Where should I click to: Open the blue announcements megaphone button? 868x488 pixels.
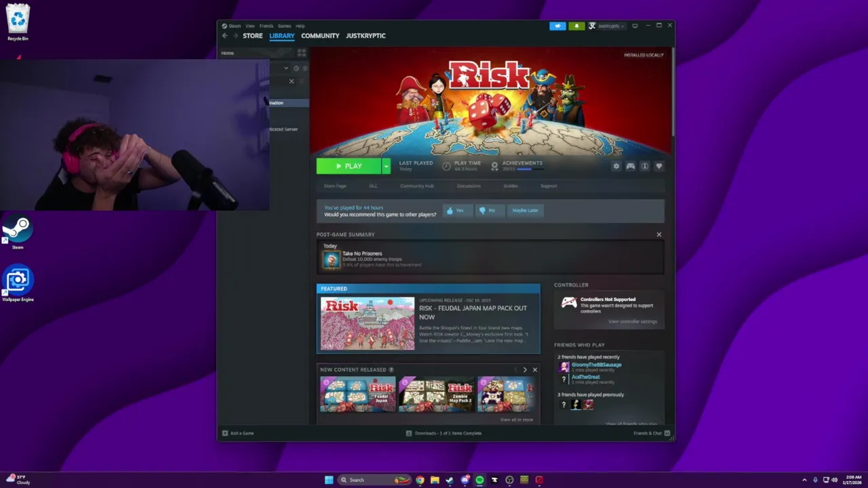coord(557,26)
